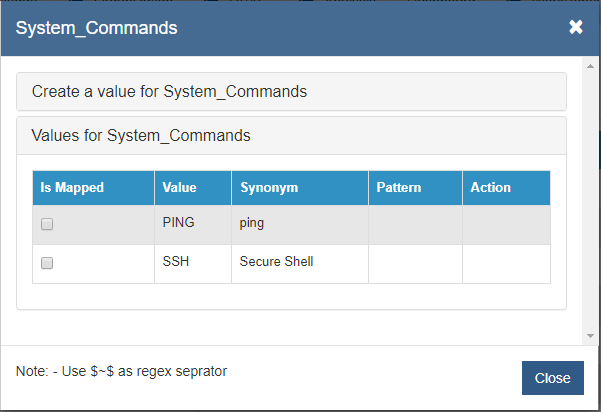Screen dimensions: 601x412
Task: Click the empty Action cell in SSH row
Action: click(x=506, y=264)
